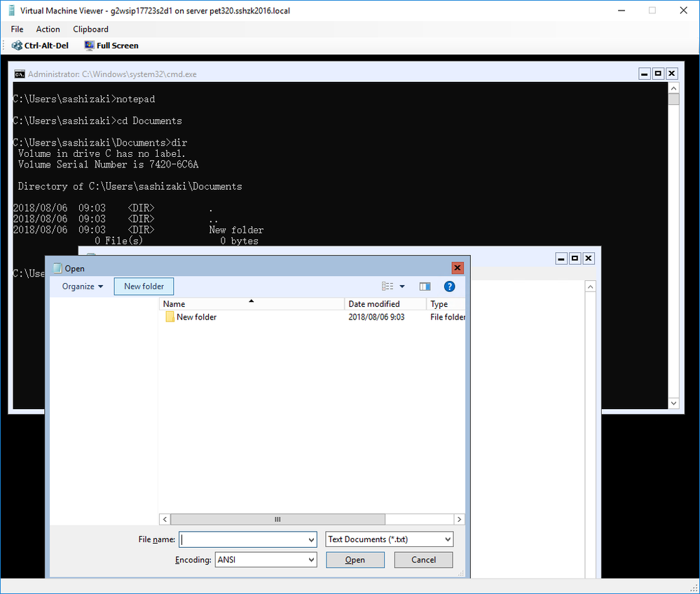Open the Encoding ANSI dropdown

pos(266,560)
